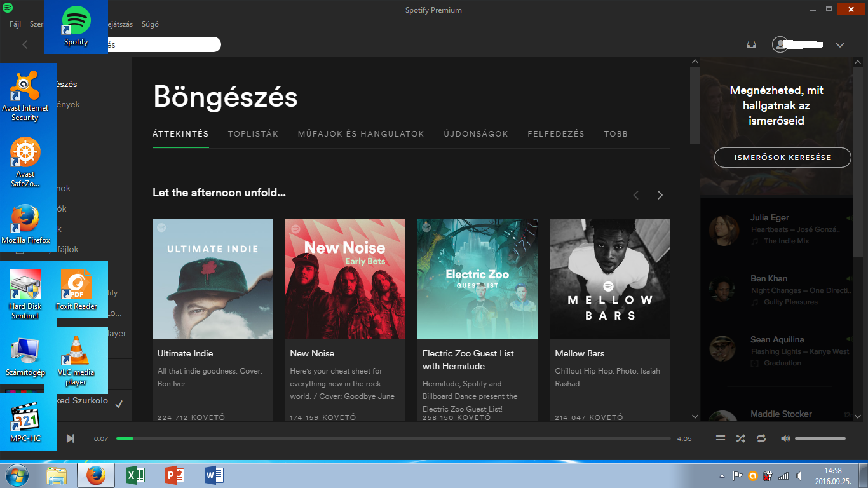Mute the Spotify volume speaker icon

(x=785, y=438)
